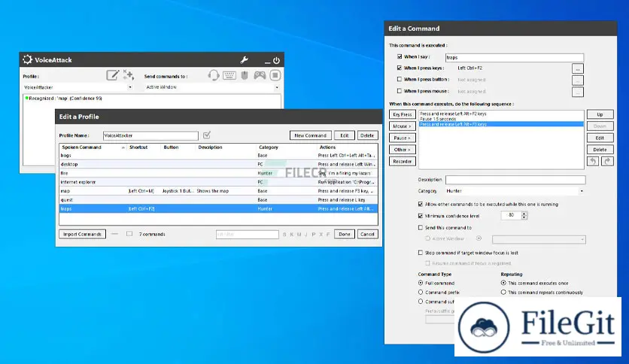Toggle checkbox beside '7 commands' in profile
The image size is (629, 364).
[129, 234]
